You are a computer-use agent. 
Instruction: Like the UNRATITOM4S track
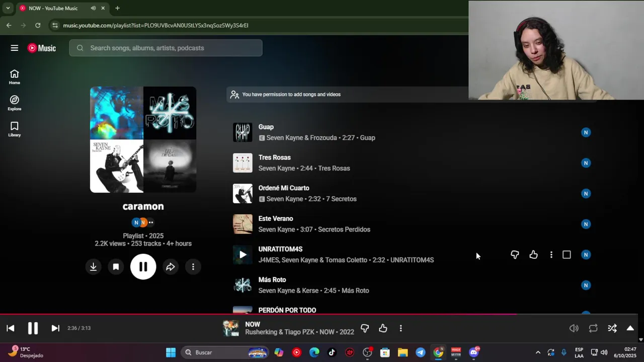pos(533,255)
